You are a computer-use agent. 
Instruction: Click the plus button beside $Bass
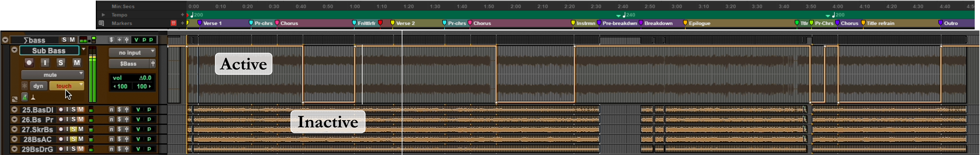coord(153,64)
